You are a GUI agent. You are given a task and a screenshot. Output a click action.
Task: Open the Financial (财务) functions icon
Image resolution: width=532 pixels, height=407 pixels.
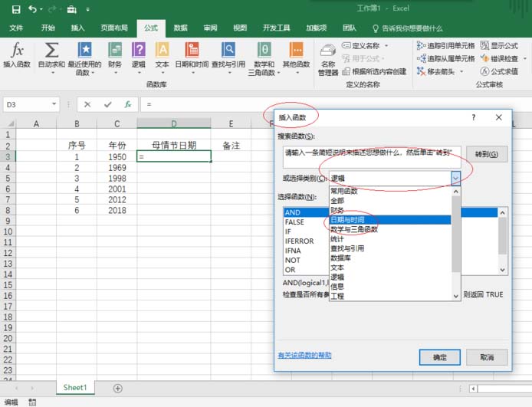[x=114, y=51]
